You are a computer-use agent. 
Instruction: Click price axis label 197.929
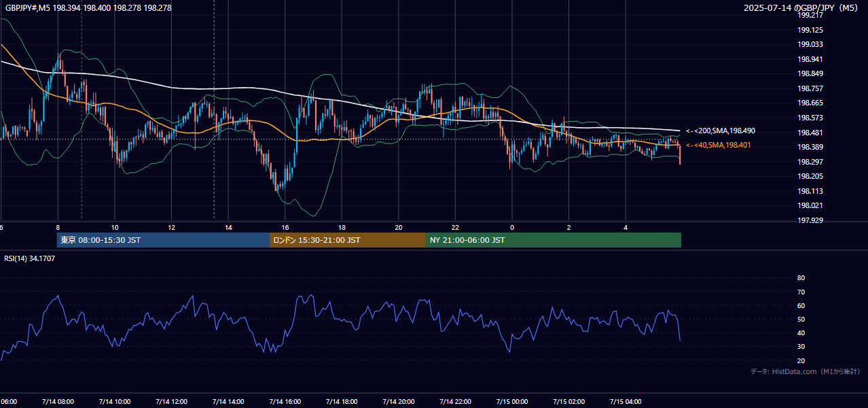pyautogui.click(x=810, y=220)
